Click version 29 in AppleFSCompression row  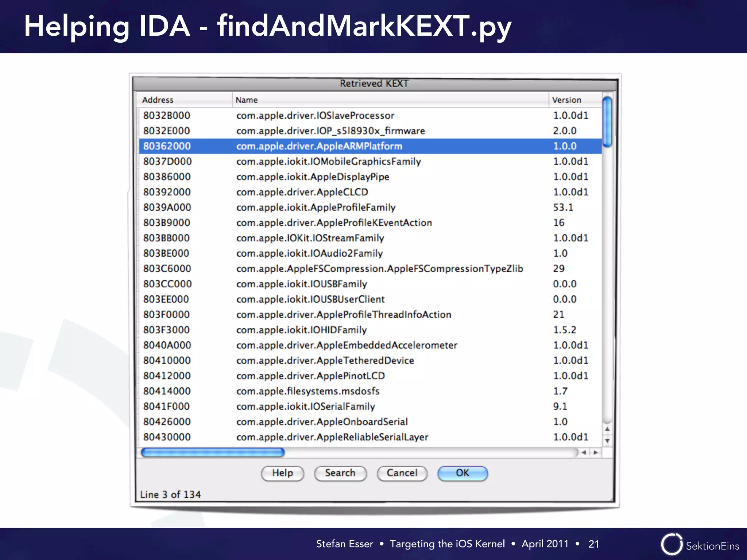pos(559,269)
